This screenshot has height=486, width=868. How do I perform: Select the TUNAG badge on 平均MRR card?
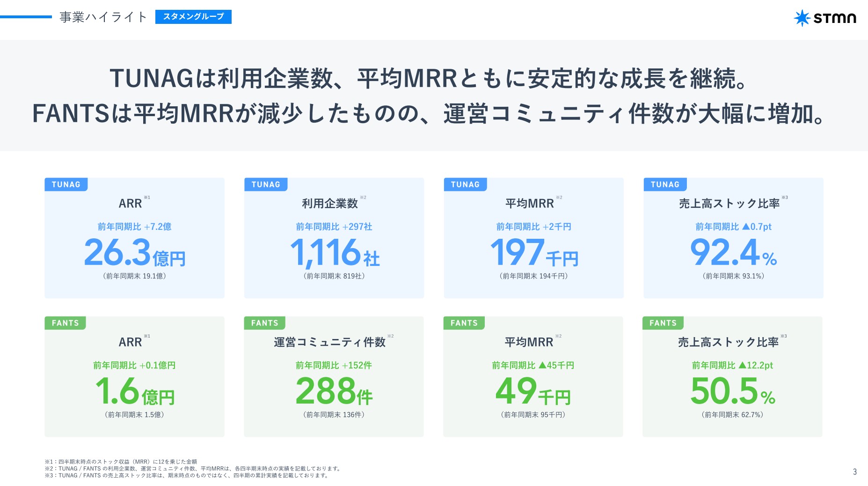click(466, 184)
